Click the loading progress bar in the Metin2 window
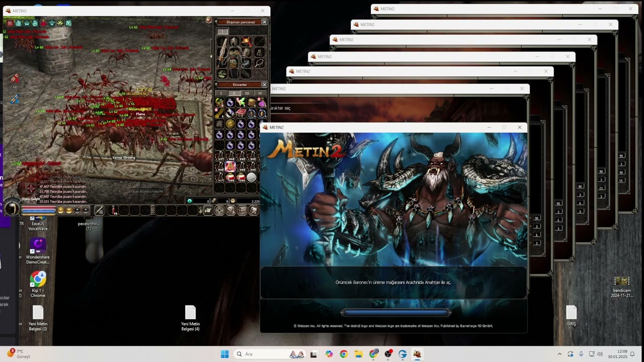This screenshot has height=362, width=644. [395, 312]
